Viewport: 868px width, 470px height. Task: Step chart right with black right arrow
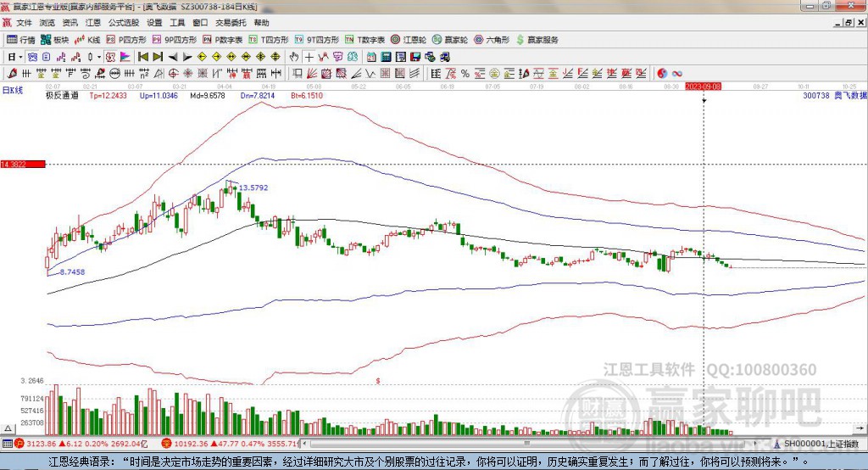pyautogui.click(x=187, y=57)
